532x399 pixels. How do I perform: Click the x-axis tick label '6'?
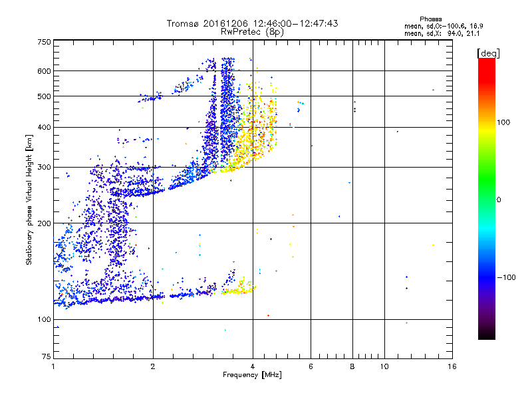click(311, 366)
